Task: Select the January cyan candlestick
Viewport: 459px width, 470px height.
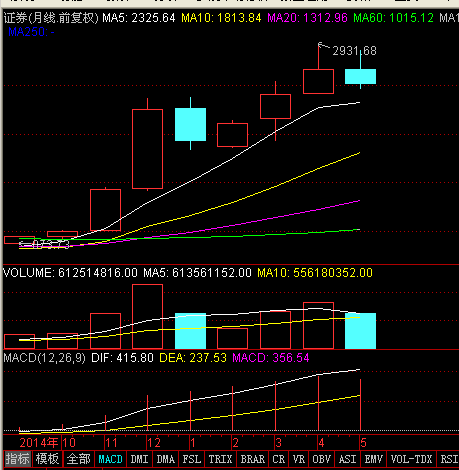Action: click(x=190, y=124)
